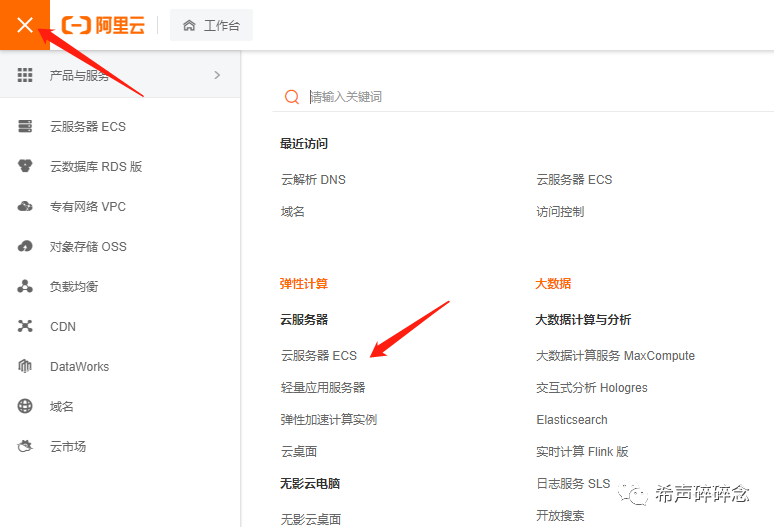Close the side menu with the X button
This screenshot has height=527, width=774.
pos(25,25)
